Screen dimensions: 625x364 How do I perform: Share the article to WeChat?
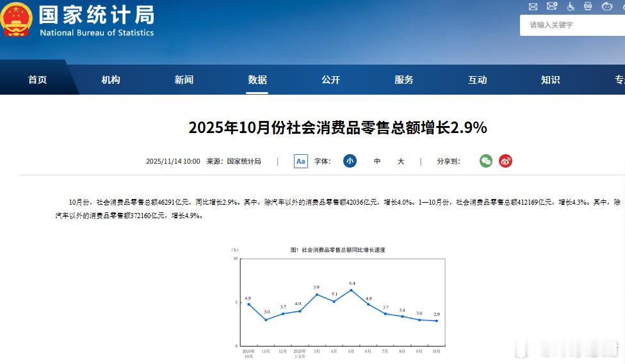[486, 161]
